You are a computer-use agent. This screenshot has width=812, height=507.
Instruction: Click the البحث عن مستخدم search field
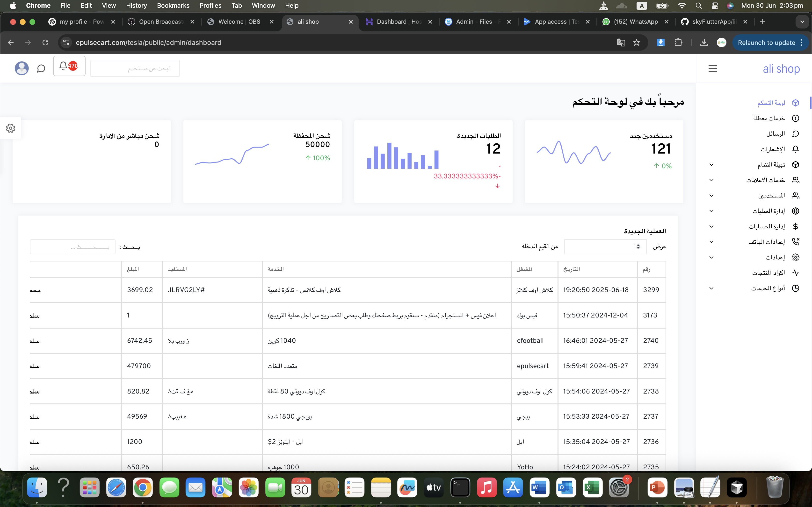[x=135, y=68]
